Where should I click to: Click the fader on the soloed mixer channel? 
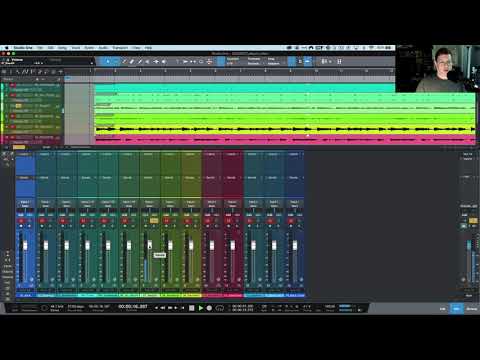click(x=150, y=244)
